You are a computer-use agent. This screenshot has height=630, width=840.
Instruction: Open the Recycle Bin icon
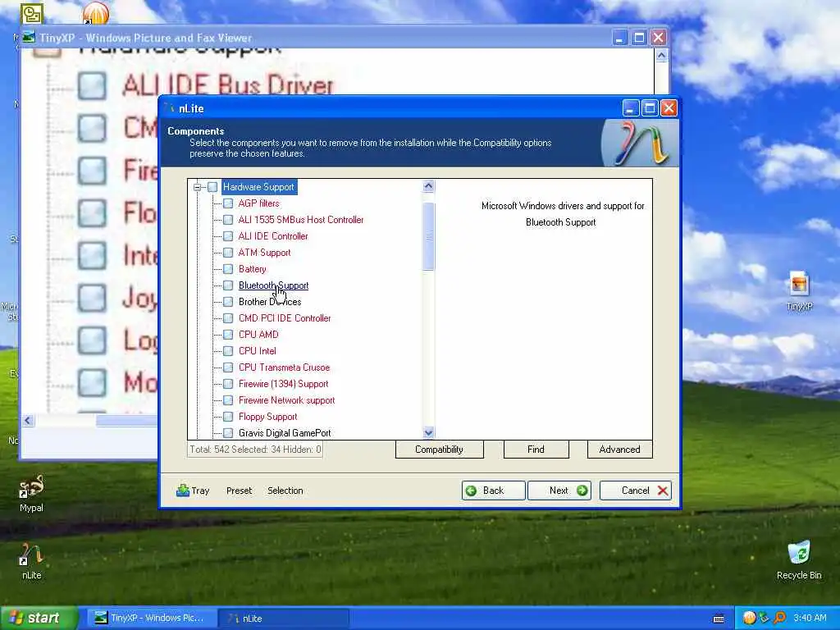799,559
